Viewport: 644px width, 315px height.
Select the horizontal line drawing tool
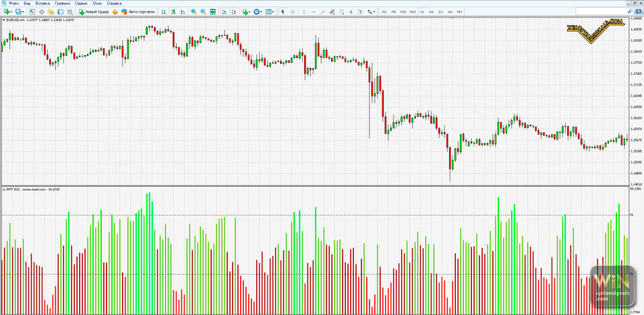click(x=313, y=12)
